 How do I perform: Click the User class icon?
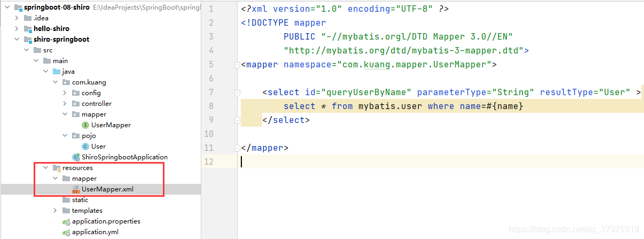85,147
